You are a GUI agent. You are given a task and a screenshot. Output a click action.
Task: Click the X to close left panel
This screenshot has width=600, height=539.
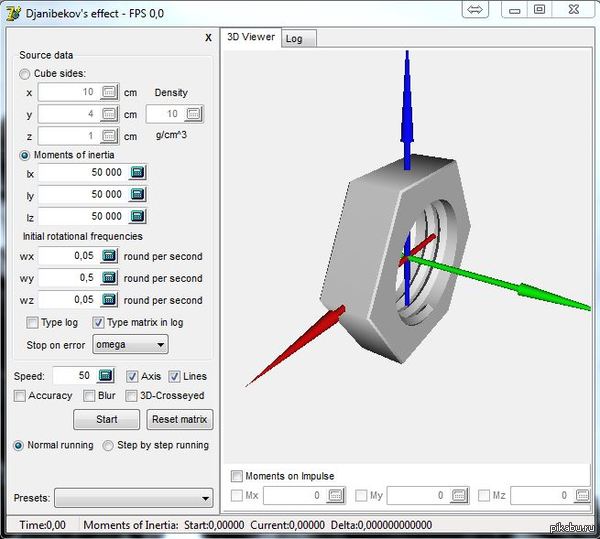pos(208,37)
